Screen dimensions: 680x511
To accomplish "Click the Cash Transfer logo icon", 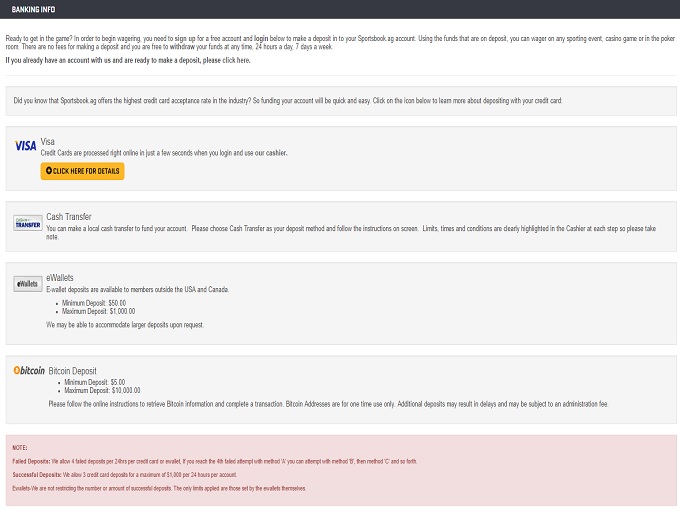I will [x=28, y=224].
